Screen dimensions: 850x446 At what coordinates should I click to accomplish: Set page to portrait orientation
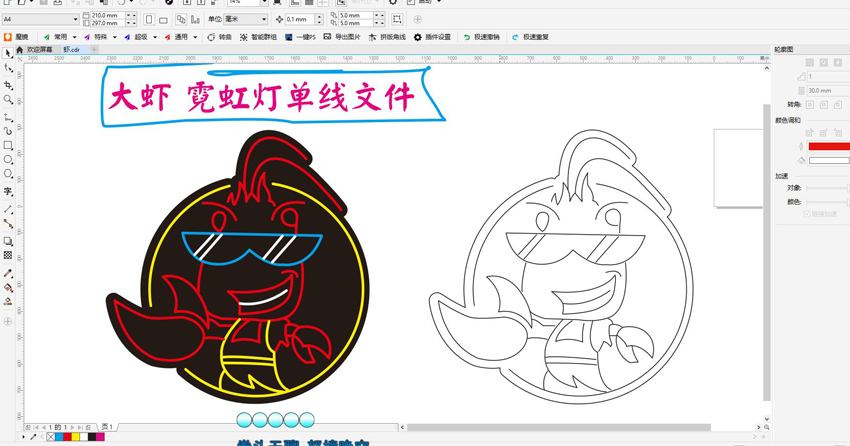click(149, 20)
